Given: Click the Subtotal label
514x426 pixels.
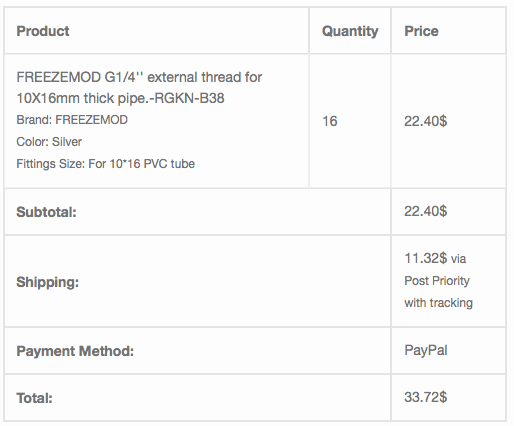Looking at the screenshot, I should pyautogui.click(x=46, y=212).
